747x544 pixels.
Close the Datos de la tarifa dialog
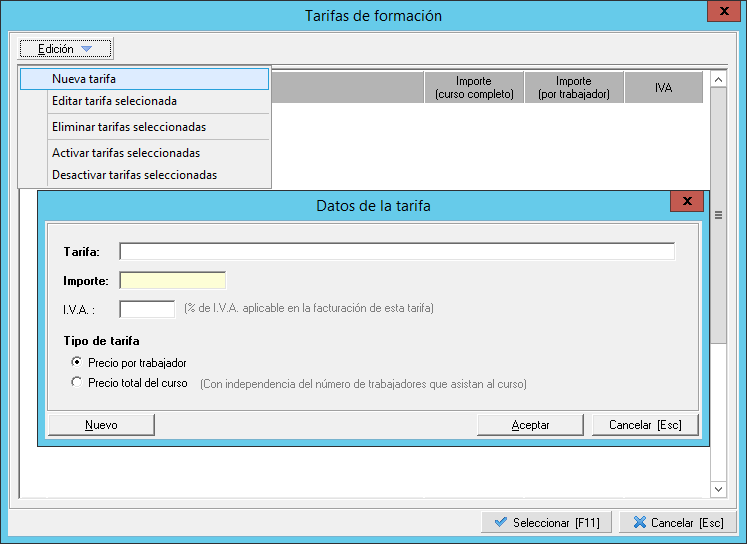point(686,202)
